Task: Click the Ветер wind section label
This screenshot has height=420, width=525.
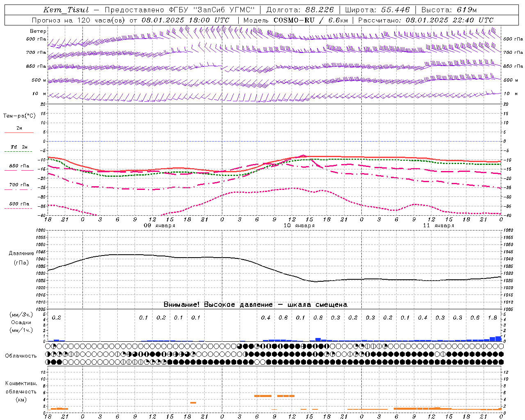Action: [38, 31]
